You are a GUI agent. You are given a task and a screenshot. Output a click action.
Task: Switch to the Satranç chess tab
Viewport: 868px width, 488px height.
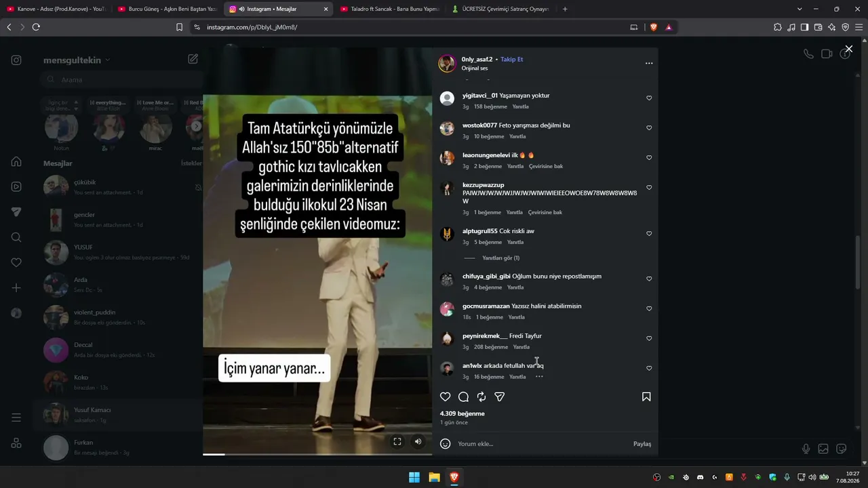501,9
